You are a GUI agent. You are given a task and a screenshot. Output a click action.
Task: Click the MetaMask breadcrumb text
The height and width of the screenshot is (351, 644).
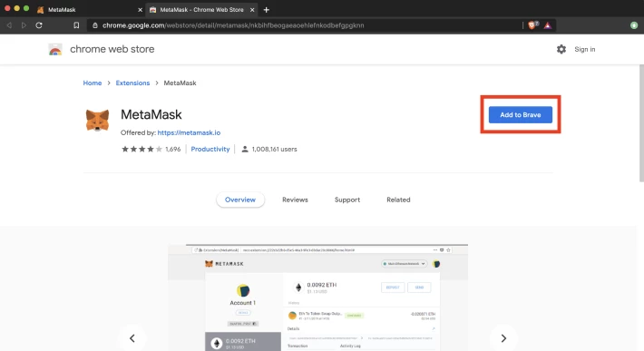tap(180, 83)
